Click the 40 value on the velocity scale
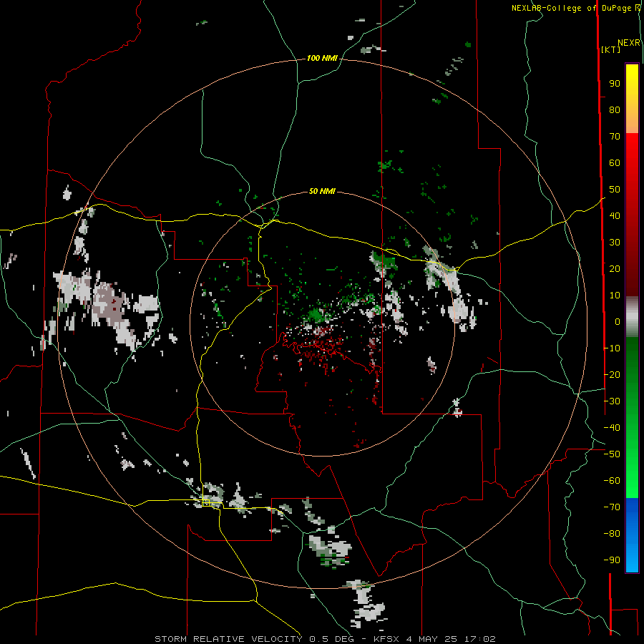This screenshot has height=644, width=644. tap(615, 216)
